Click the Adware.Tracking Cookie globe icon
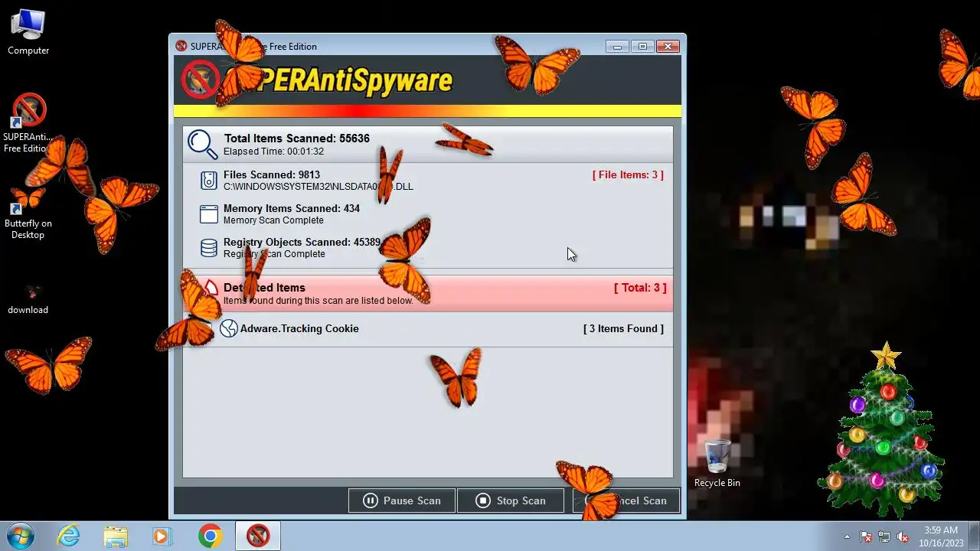Image resolution: width=980 pixels, height=551 pixels. tap(228, 328)
